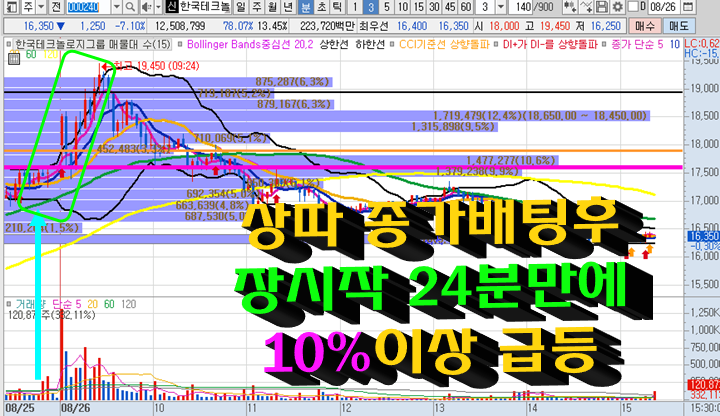Image resolution: width=720 pixels, height=416 pixels.
Task: Select the 10 minute interval
Action: point(403,7)
